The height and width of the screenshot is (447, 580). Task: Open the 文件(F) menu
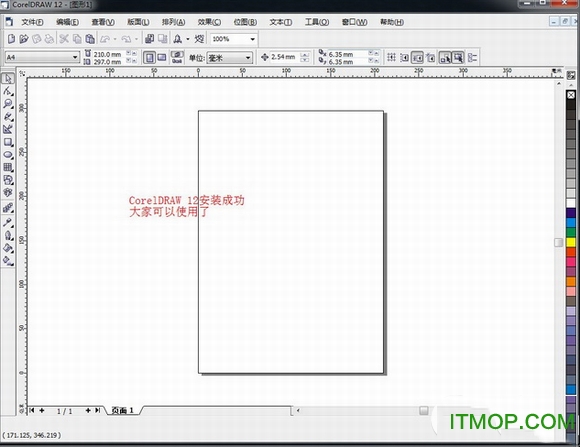point(32,22)
